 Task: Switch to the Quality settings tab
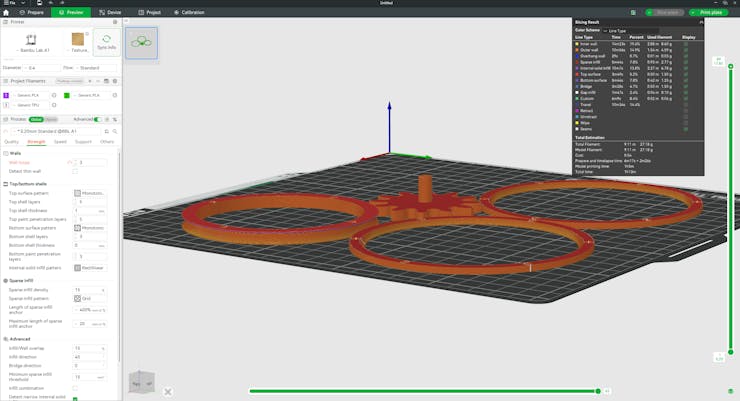pyautogui.click(x=11, y=142)
